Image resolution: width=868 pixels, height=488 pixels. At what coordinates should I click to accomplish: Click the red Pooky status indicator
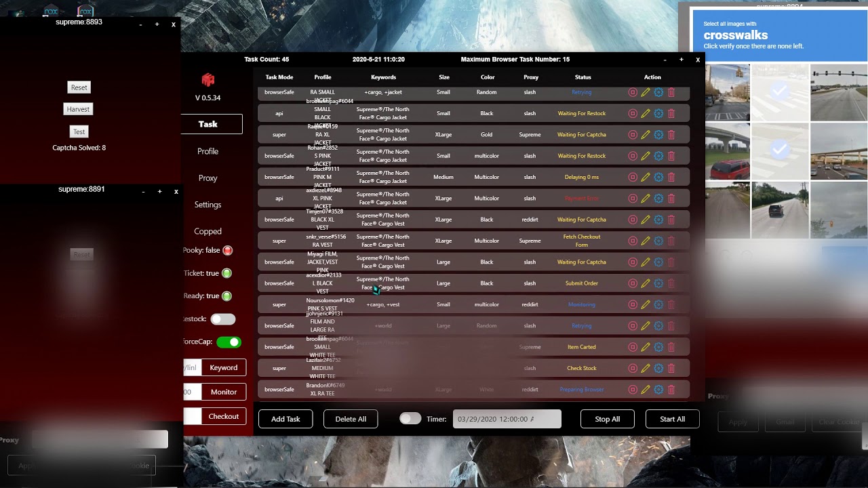coord(228,250)
